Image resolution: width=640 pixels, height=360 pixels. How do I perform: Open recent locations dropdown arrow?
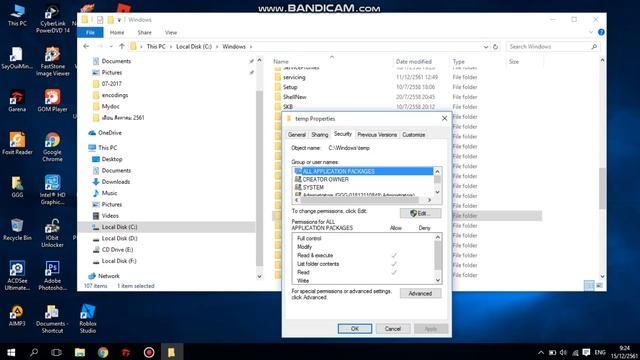pyautogui.click(x=111, y=47)
